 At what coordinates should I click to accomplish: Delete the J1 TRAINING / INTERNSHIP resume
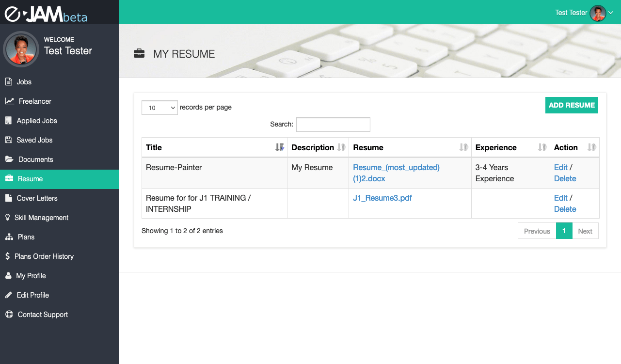click(565, 209)
